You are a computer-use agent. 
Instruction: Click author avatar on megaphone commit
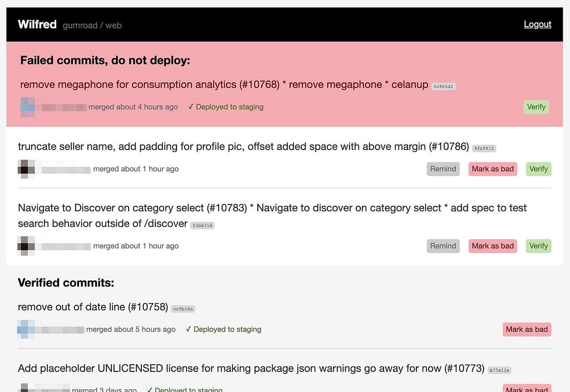point(28,107)
